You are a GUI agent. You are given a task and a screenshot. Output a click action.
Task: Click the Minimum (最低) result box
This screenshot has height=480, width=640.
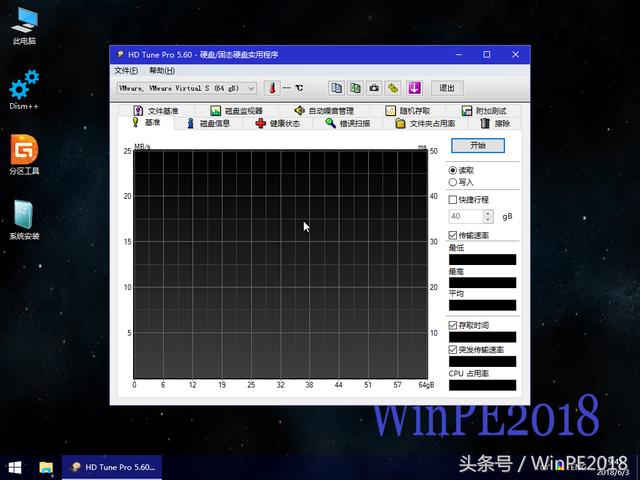482,260
